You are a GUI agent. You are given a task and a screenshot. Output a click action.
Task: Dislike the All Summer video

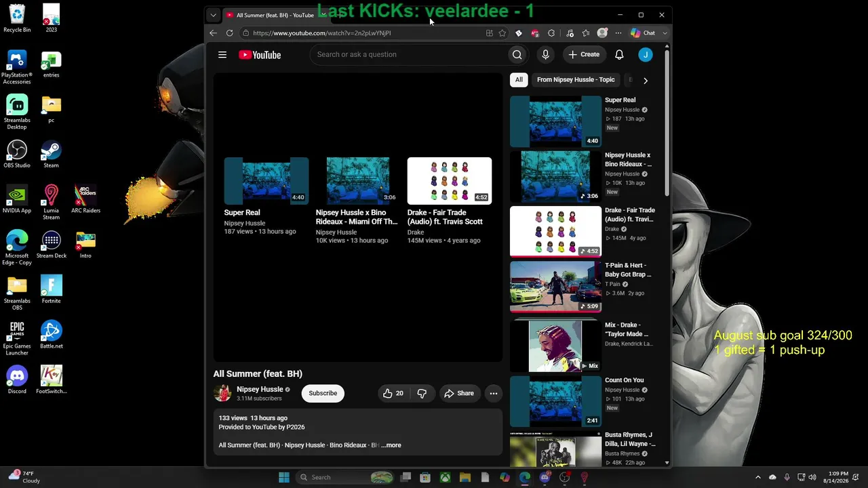(422, 393)
